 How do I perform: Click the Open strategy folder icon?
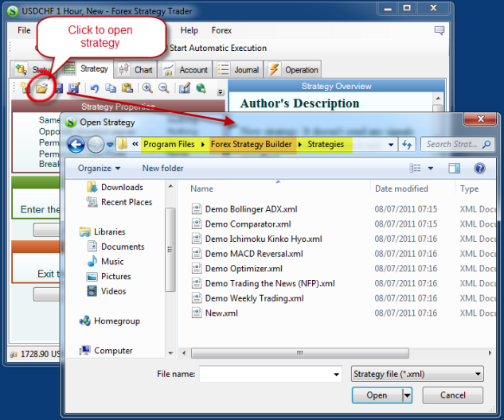[x=41, y=88]
